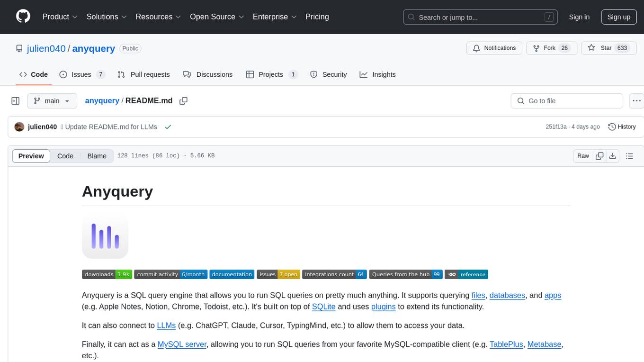Screen dimensions: 644x362
Task: Open julien040 user avatar
Action: pos(19,127)
